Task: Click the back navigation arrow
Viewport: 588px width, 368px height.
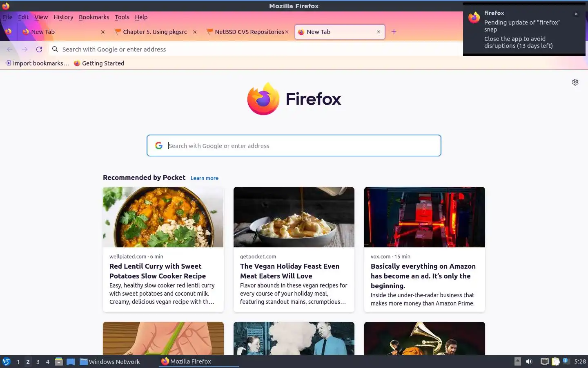Action: [10, 49]
